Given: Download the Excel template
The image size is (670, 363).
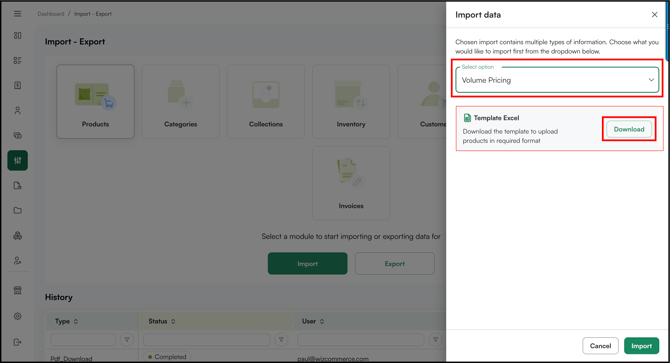Looking at the screenshot, I should click(x=629, y=129).
